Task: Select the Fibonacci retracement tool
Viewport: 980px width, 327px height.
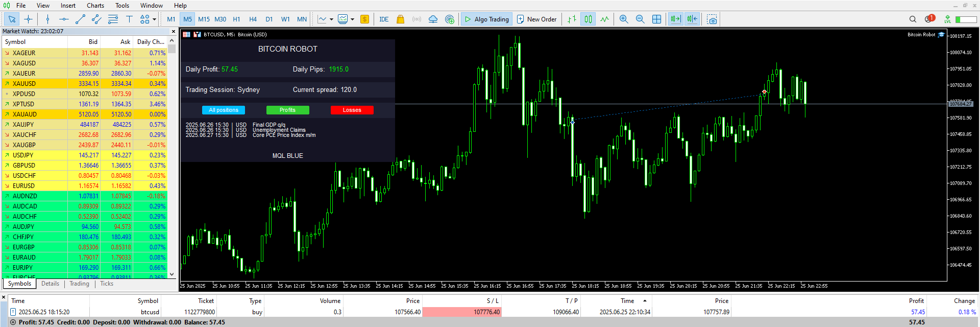Action: tap(113, 19)
